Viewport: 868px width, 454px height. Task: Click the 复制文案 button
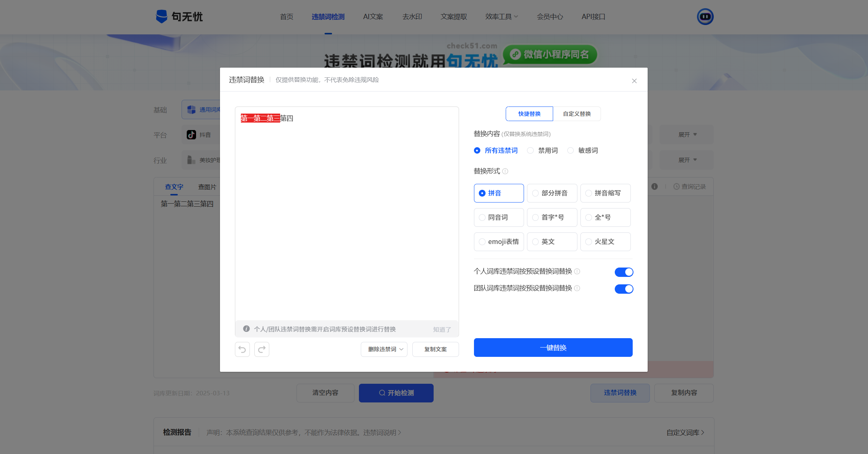pyautogui.click(x=435, y=349)
